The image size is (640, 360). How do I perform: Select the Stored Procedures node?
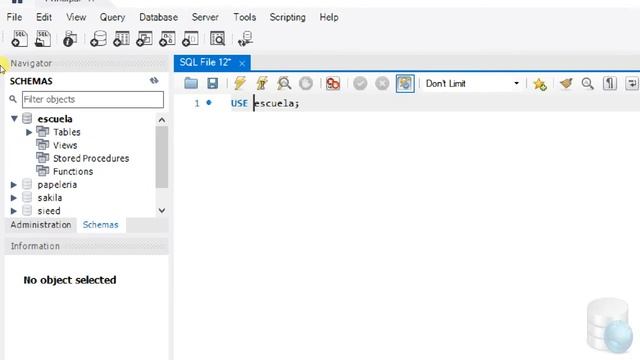pyautogui.click(x=91, y=158)
